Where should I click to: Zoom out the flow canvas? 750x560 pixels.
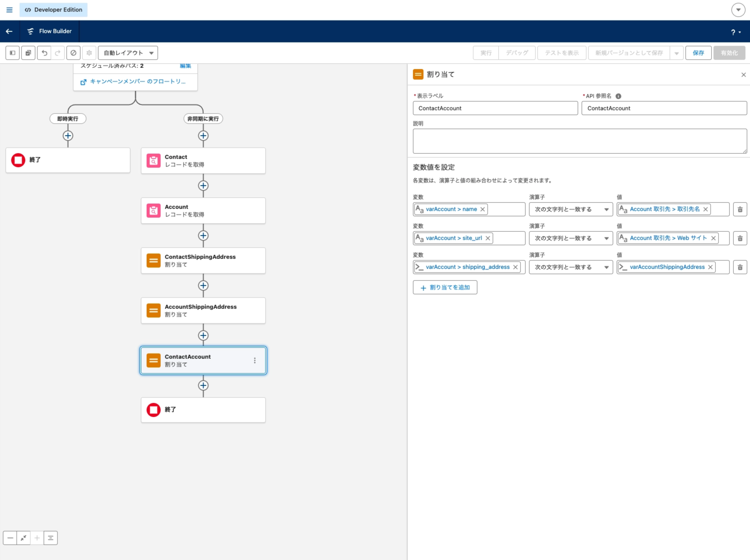(x=10, y=538)
